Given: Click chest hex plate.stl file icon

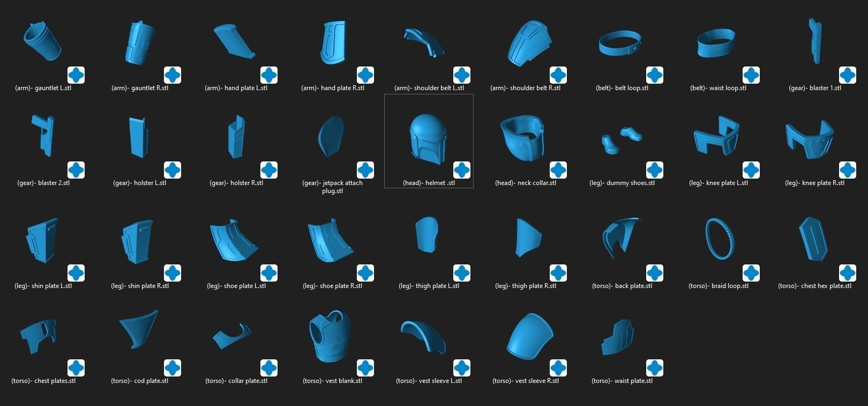Looking at the screenshot, I should (813, 240).
